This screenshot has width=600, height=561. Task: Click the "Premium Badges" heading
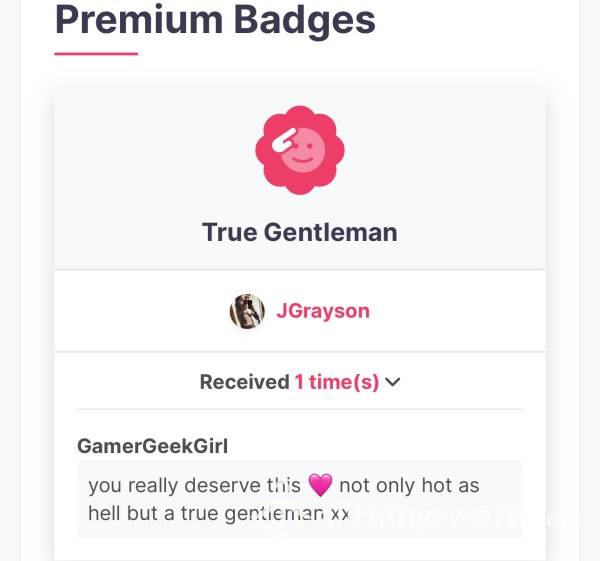click(215, 20)
